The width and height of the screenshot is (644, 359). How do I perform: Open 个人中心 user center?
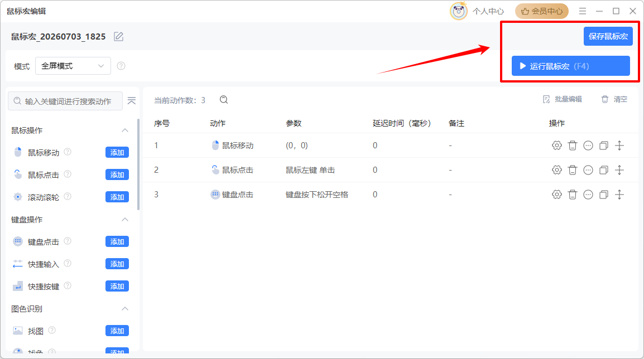(x=477, y=11)
